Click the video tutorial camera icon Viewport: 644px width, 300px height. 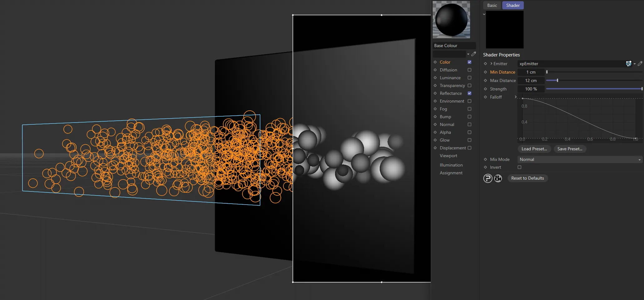[498, 178]
